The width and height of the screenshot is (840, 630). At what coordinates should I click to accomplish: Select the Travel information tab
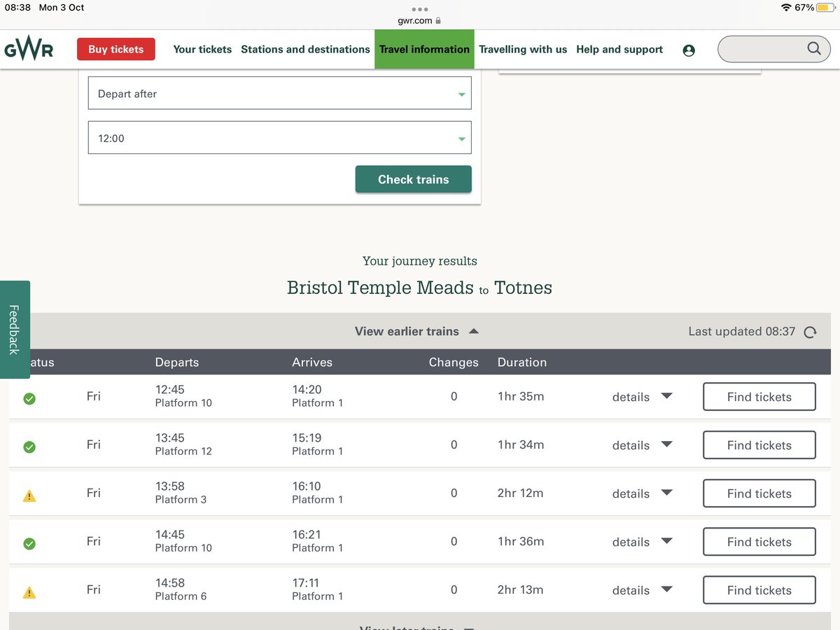424,49
